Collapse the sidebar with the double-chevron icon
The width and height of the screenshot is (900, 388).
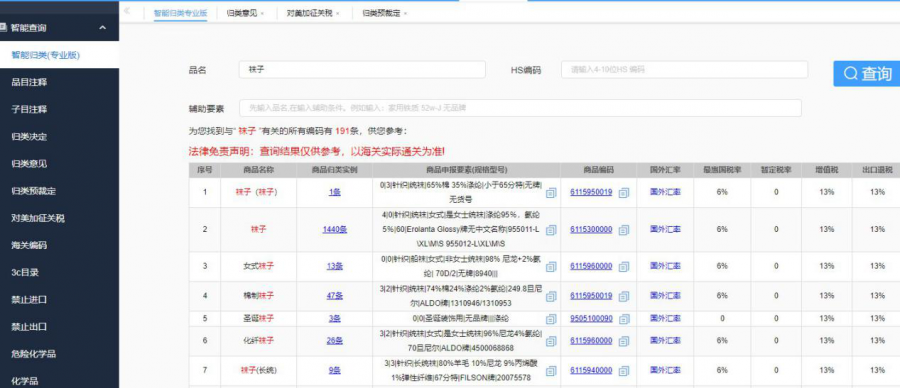coord(126,11)
